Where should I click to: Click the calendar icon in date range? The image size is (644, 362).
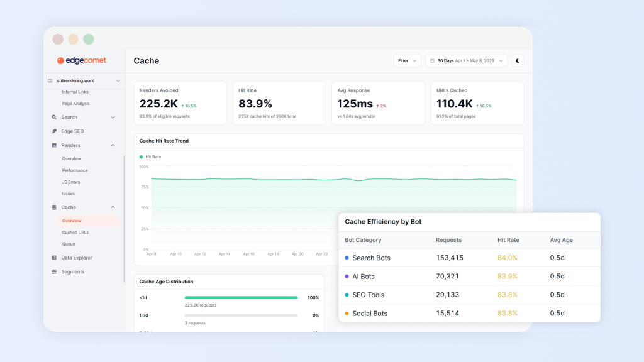pos(432,61)
